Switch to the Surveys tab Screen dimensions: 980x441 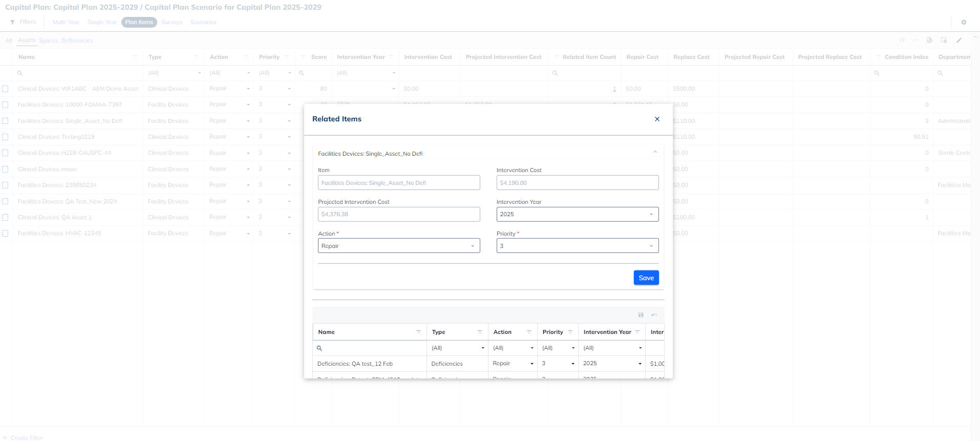click(172, 22)
